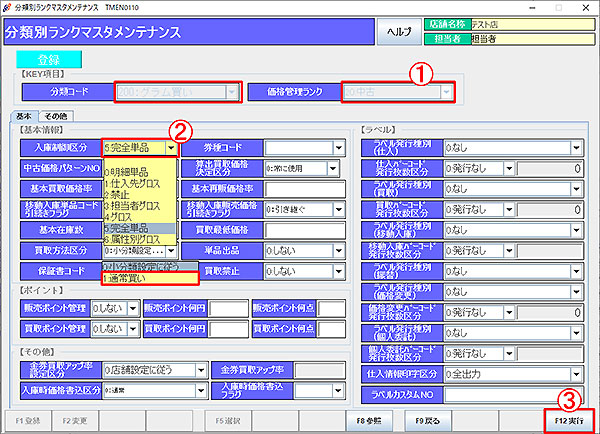Viewport: 600px width, 434px height.
Task: Open the 入庫制御区分 dropdown arrow
Action: [x=173, y=148]
